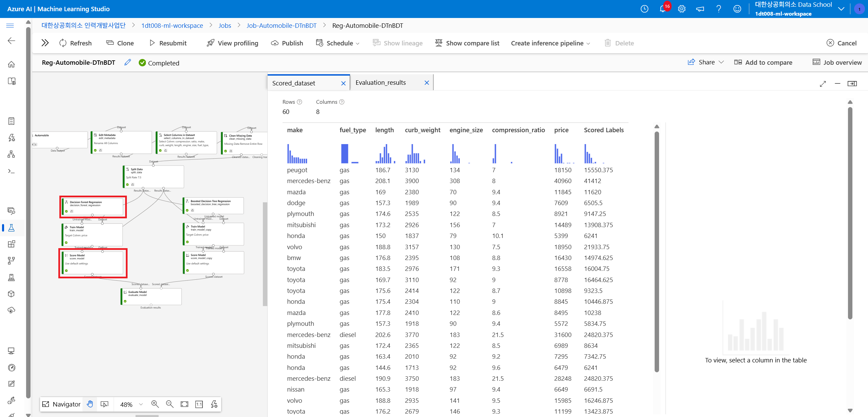
Task: Click the edit pencil next to job name
Action: pos(128,62)
